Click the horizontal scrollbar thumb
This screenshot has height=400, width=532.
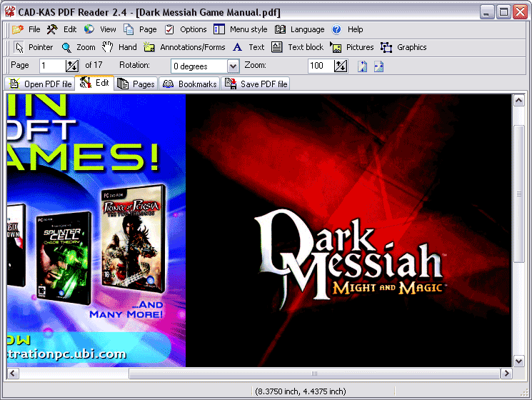pyautogui.click(x=314, y=374)
